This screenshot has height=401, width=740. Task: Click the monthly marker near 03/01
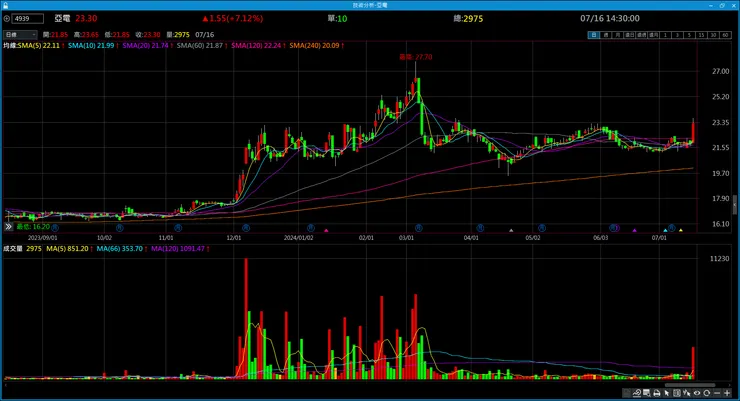(x=419, y=228)
